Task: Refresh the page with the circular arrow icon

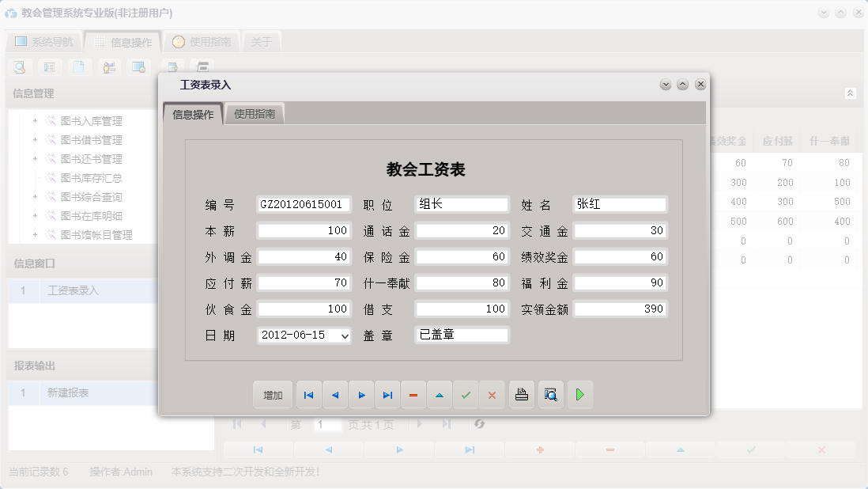Action: pos(480,424)
